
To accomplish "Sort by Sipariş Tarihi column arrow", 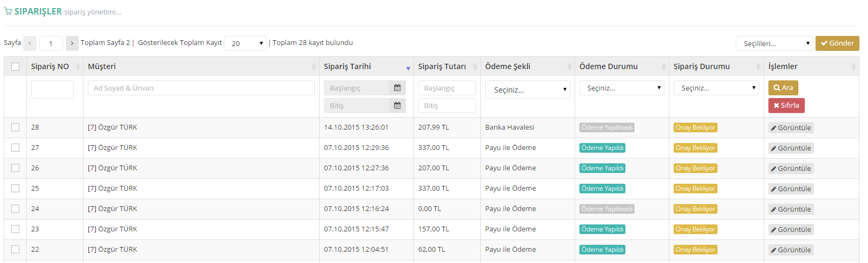I will click(x=408, y=67).
